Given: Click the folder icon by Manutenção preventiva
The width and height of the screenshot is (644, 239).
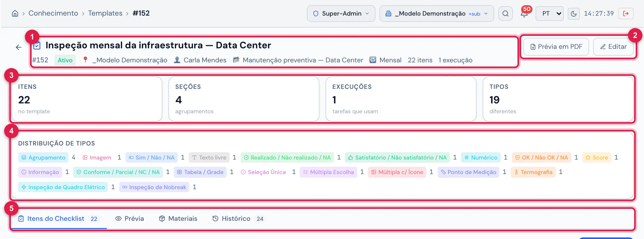Looking at the screenshot, I should click(236, 60).
